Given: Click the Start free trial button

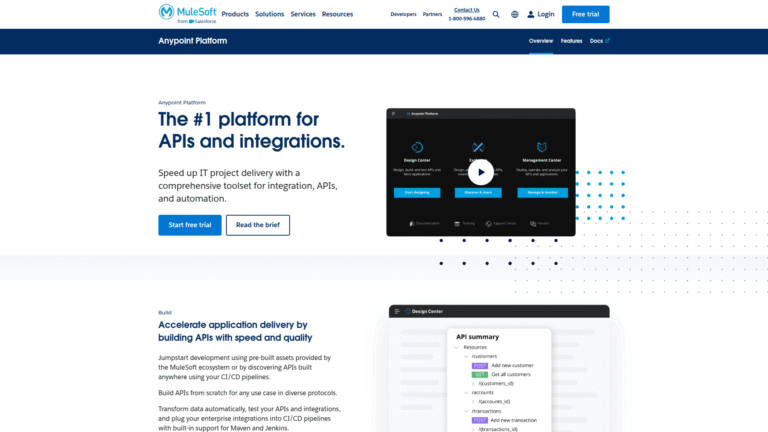Looking at the screenshot, I should coord(190,225).
